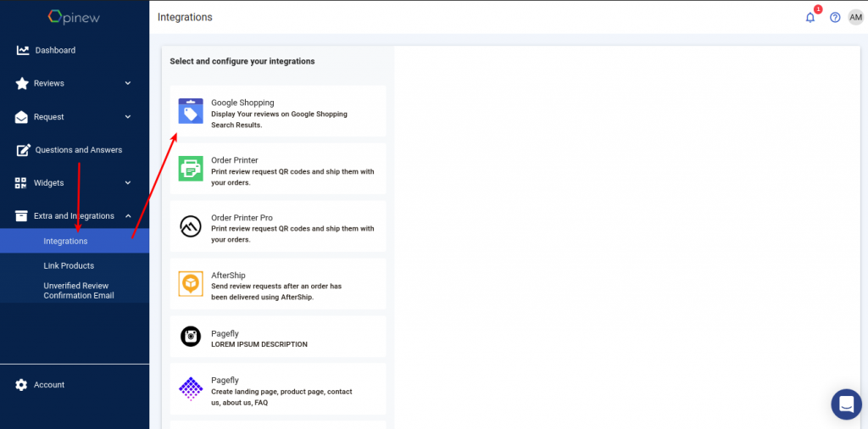
Task: Expand the Reviews menu chevron
Action: point(128,84)
